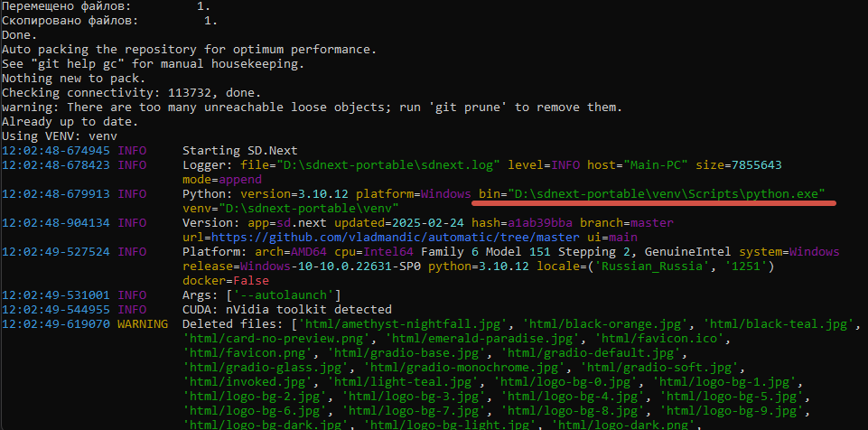The image size is (868, 430).
Task: Select the 'Done.' output line
Action: tap(19, 35)
